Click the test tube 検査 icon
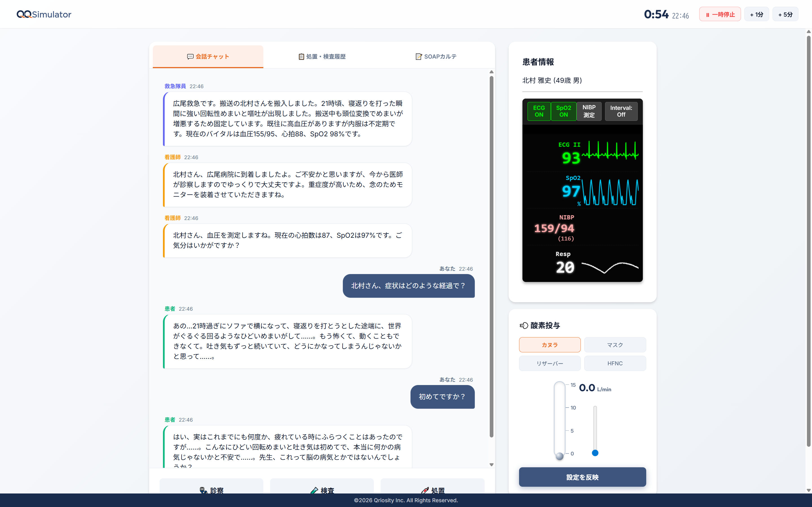This screenshot has height=507, width=812. pos(314,490)
